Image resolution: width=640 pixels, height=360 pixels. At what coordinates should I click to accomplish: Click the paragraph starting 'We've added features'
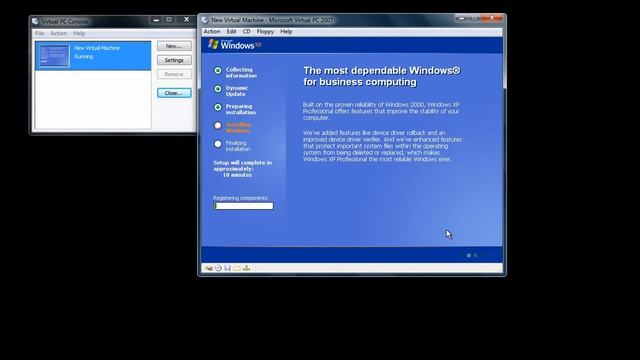[x=382, y=146]
